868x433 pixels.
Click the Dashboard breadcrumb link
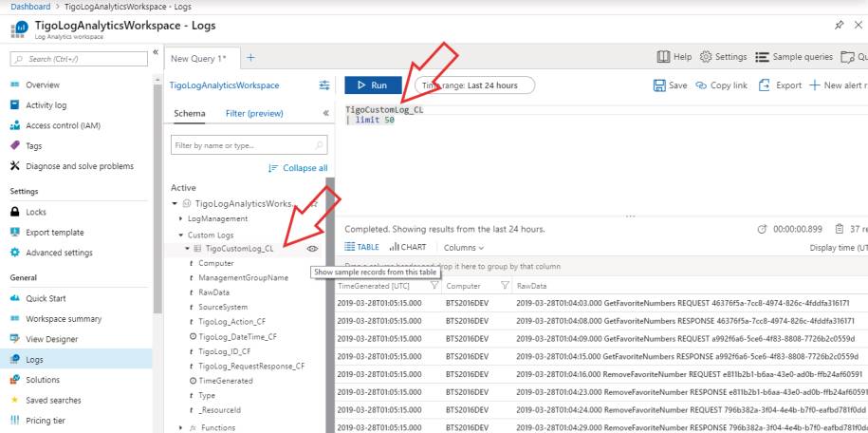30,7
